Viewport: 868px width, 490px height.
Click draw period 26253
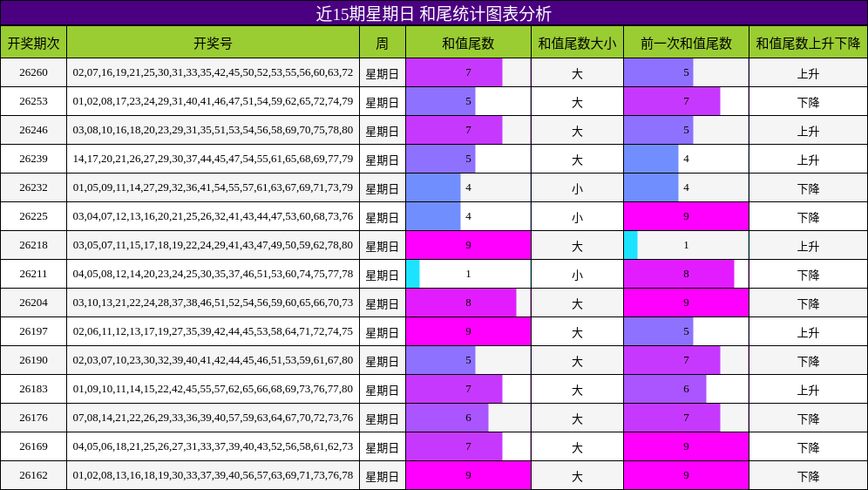33,101
